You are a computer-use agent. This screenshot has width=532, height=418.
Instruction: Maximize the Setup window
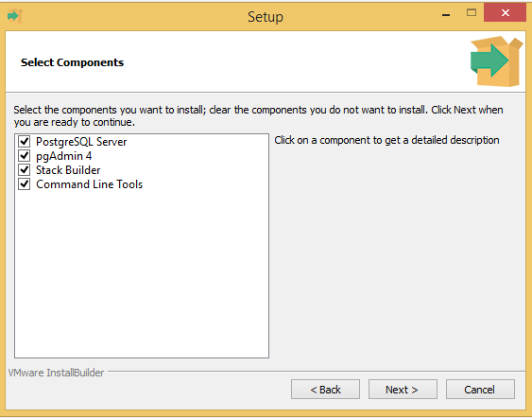(x=472, y=13)
